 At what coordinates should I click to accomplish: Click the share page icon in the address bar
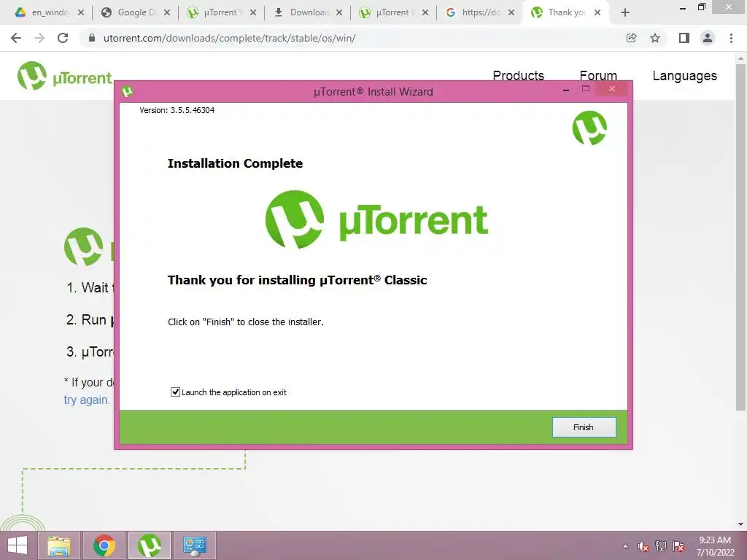pyautogui.click(x=632, y=38)
